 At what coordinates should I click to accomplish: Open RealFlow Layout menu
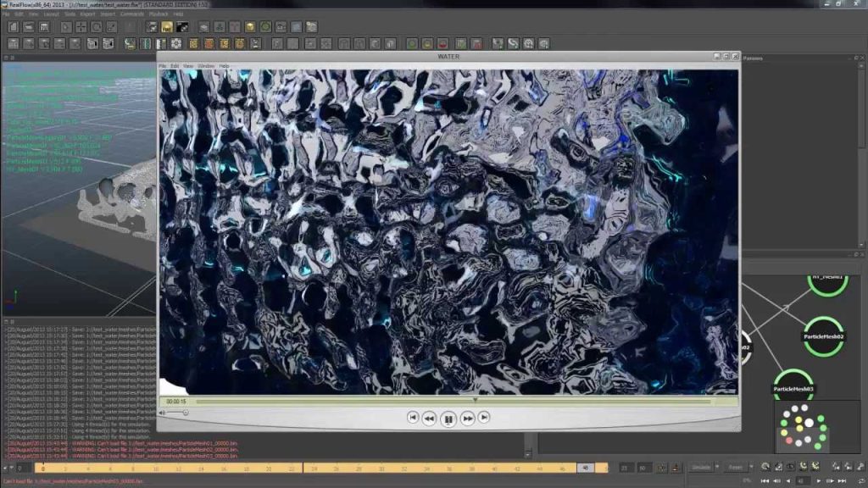click(52, 14)
